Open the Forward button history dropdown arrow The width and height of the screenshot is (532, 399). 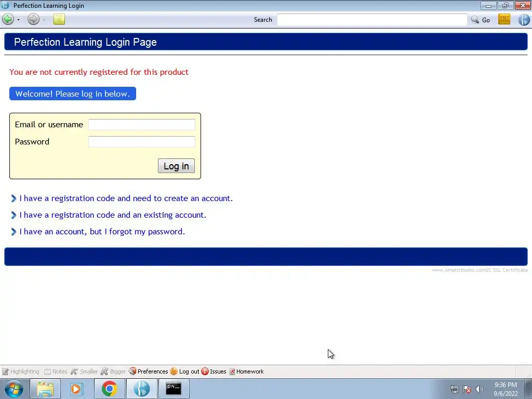pyautogui.click(x=44, y=20)
